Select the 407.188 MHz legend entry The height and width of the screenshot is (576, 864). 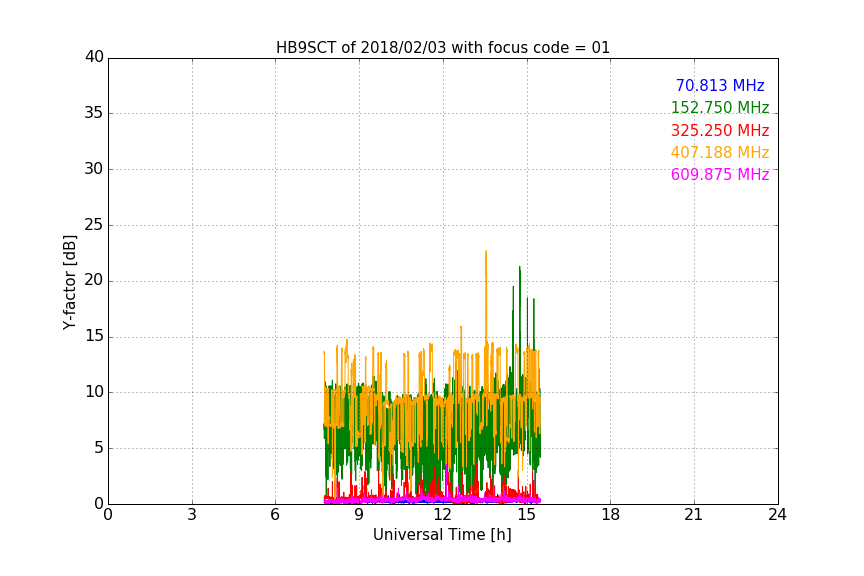click(720, 152)
